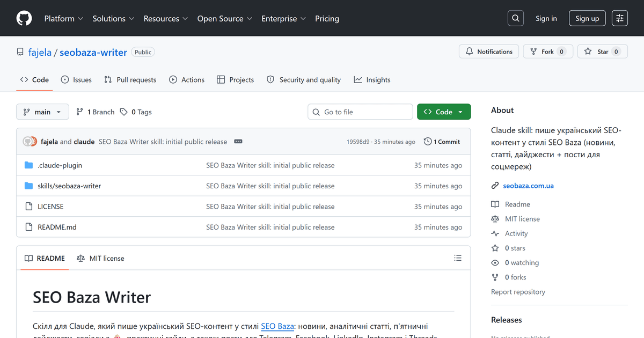View the 0 Tags link
The image size is (644, 338).
[136, 112]
